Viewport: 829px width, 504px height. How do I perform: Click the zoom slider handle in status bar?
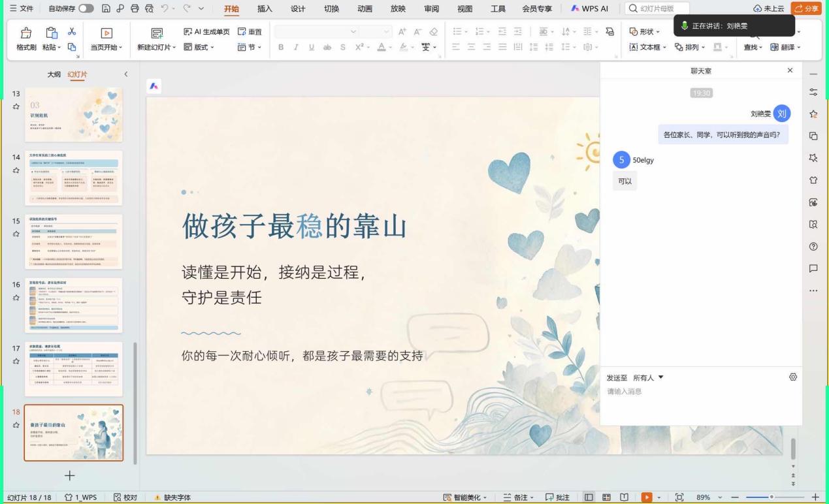772,497
